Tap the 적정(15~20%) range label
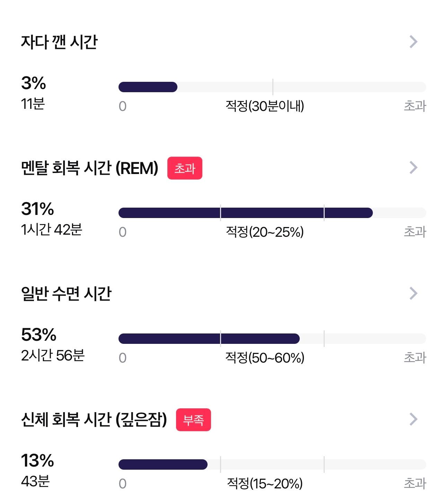The width and height of the screenshot is (447, 504). [x=265, y=484]
